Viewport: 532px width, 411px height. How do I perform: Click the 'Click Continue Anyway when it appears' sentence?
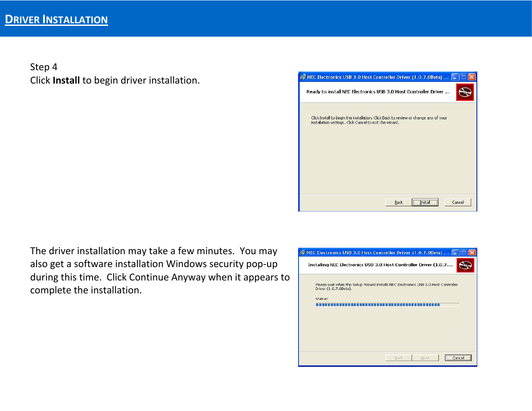(160, 283)
